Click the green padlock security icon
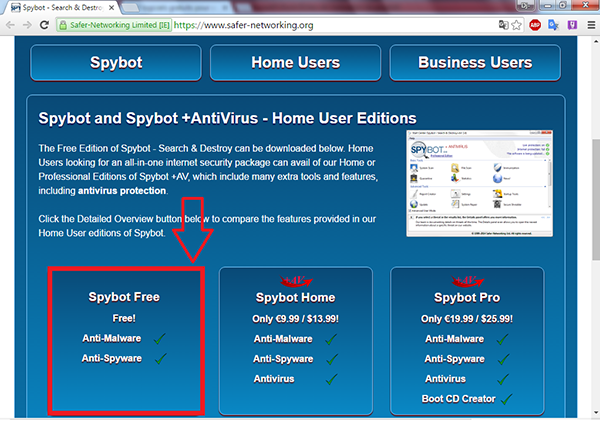 tap(62, 25)
